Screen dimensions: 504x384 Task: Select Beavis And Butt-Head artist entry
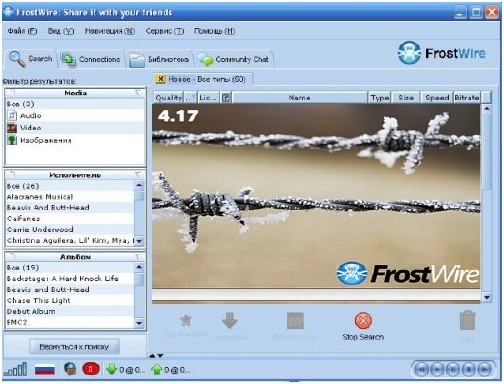[70, 207]
